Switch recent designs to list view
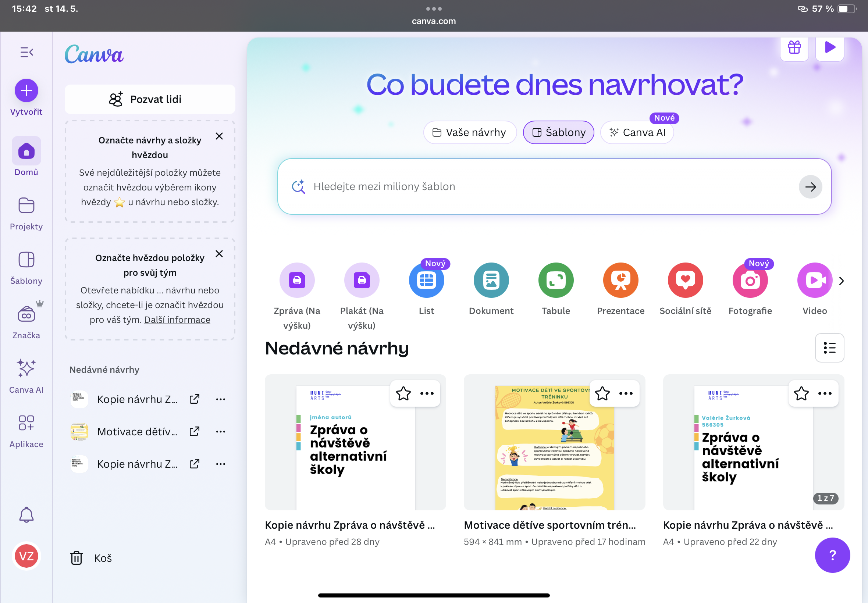 pyautogui.click(x=829, y=347)
